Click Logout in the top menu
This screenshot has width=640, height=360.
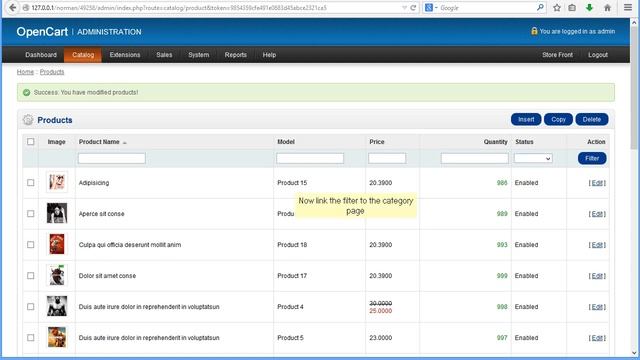[598, 55]
